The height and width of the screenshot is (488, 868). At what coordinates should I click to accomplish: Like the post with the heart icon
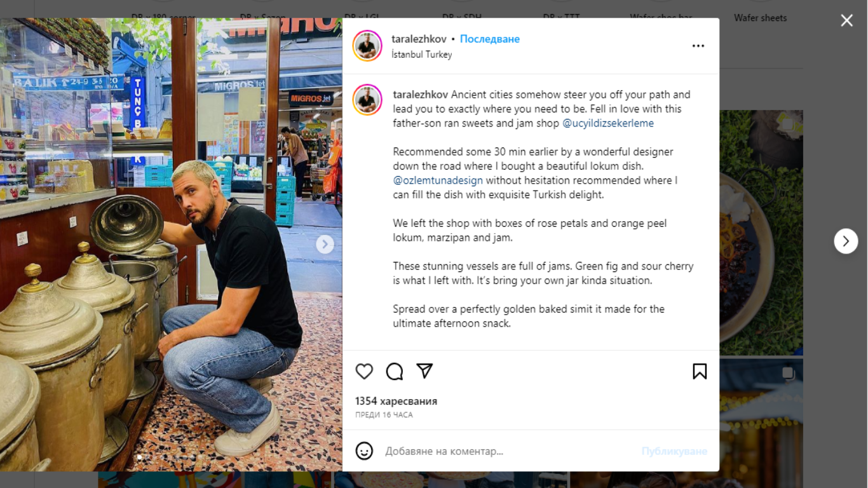[x=364, y=371]
